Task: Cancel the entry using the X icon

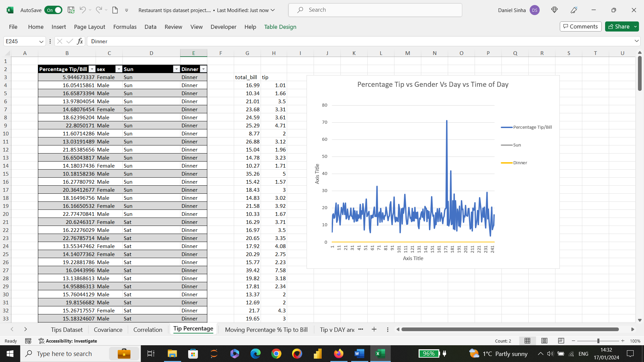Action: (x=59, y=41)
